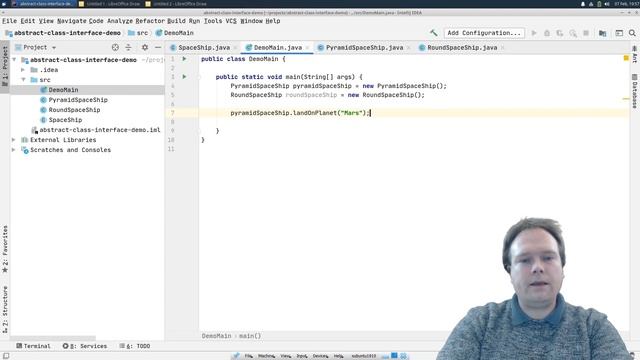Run with coverage toolbar icon
The width and height of the screenshot is (640, 360).
coord(560,33)
